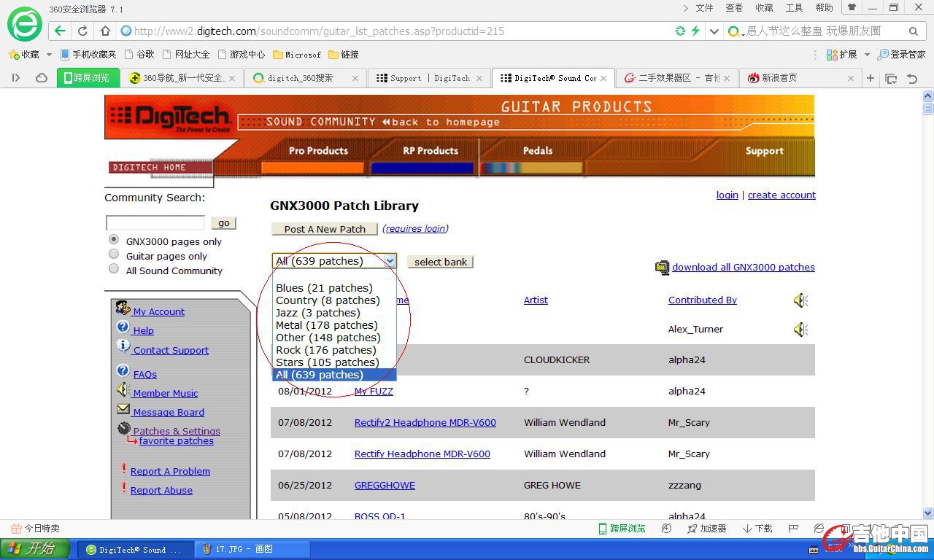Click the speaker icon in the table header
The width and height of the screenshot is (934, 560).
[800, 300]
